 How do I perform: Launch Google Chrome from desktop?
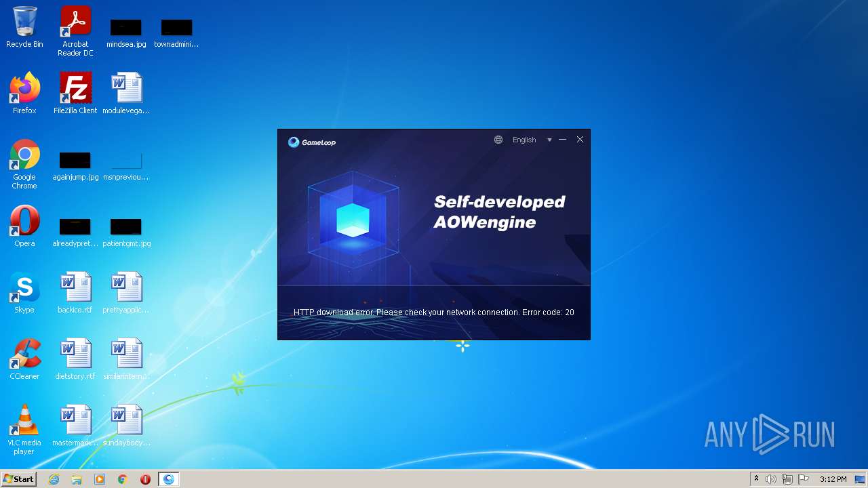(x=24, y=165)
